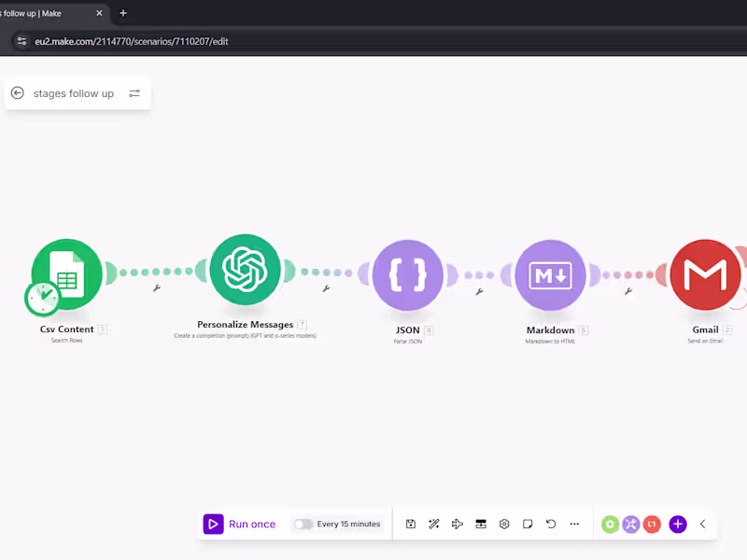Image resolution: width=747 pixels, height=560 pixels.
Task: Go back using the arrow beside scenario name
Action: (17, 92)
